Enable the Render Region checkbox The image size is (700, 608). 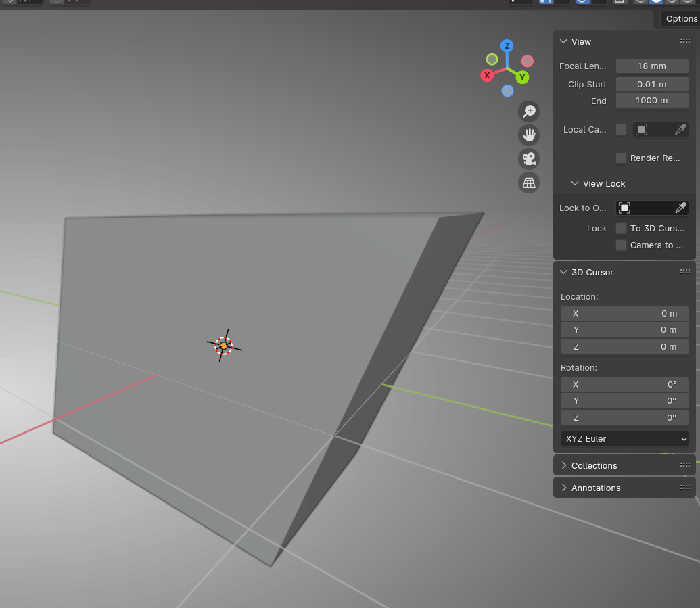621,158
